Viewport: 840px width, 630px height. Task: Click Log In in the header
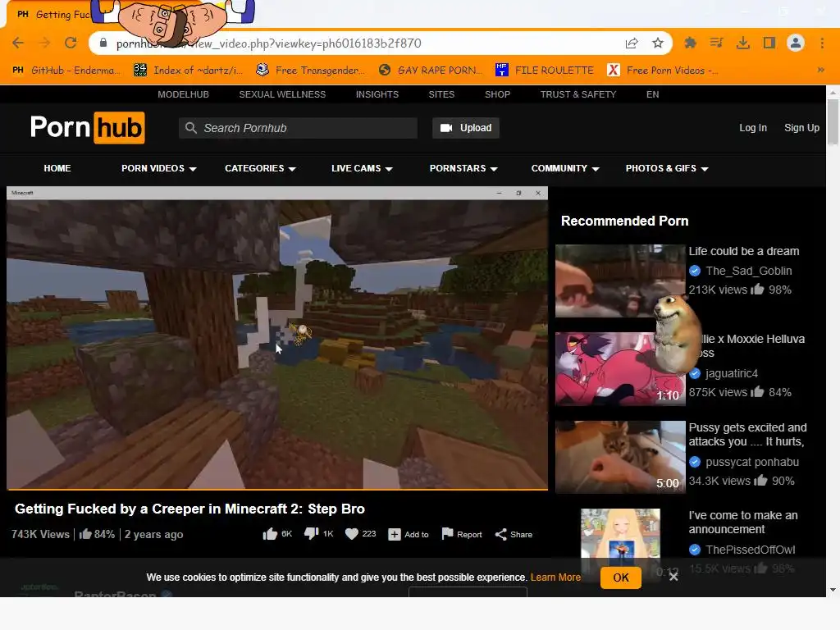coord(753,128)
